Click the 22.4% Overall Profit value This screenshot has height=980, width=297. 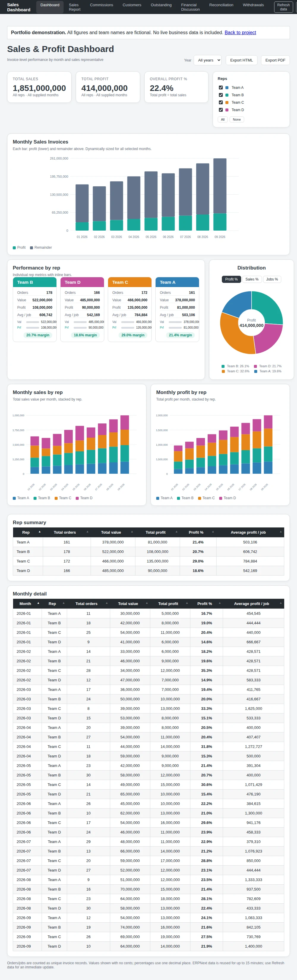[x=162, y=88]
